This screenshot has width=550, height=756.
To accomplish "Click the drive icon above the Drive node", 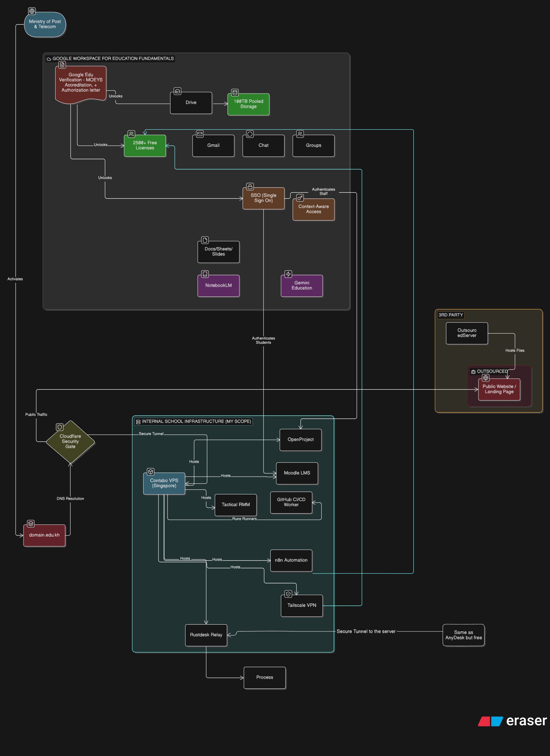I will (x=177, y=91).
